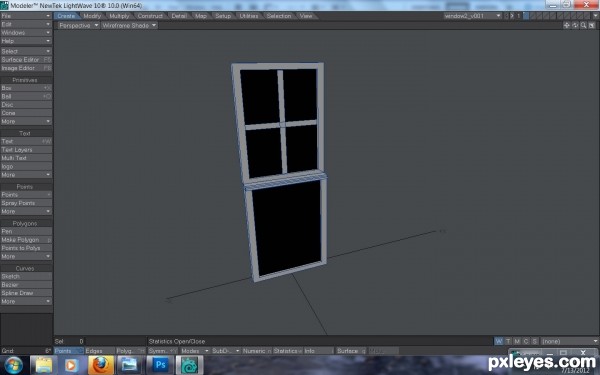The width and height of the screenshot is (600, 375).
Task: Click the viewport rotate icon
Action: coord(575,25)
